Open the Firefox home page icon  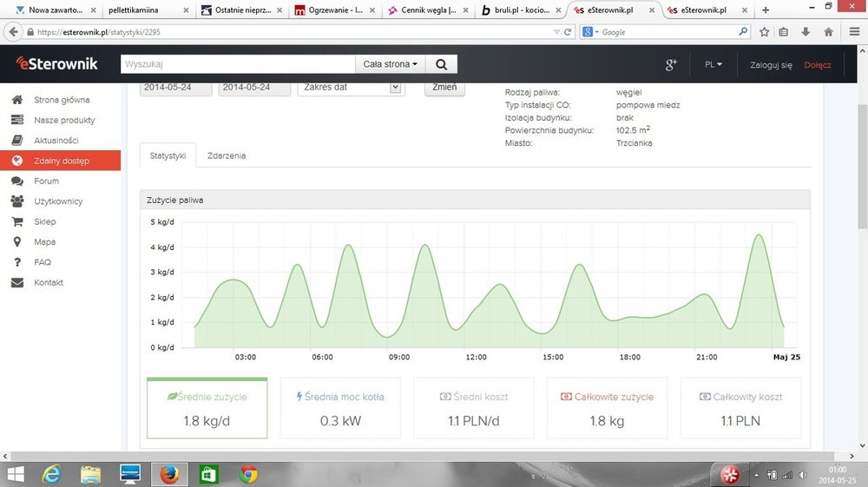pyautogui.click(x=828, y=32)
